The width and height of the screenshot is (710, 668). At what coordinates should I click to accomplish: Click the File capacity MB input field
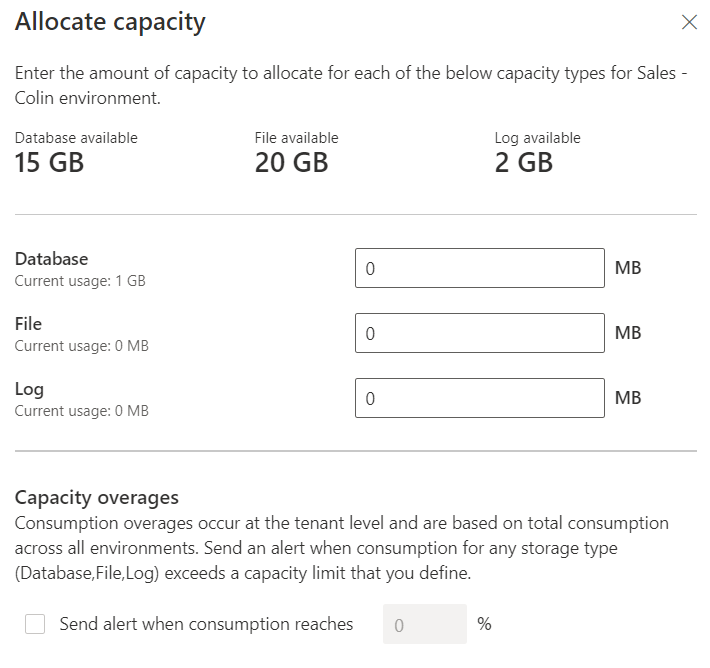point(479,333)
